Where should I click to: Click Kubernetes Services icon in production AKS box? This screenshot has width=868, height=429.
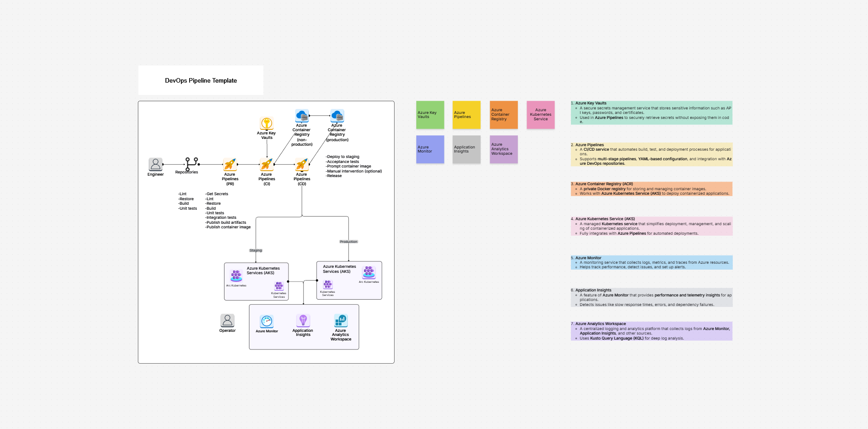coord(328,285)
